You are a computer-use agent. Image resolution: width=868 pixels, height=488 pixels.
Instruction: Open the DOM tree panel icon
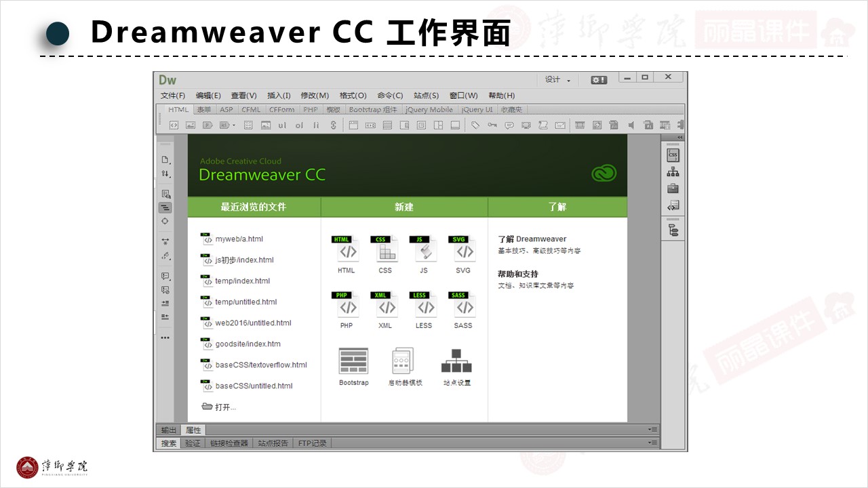(x=673, y=230)
